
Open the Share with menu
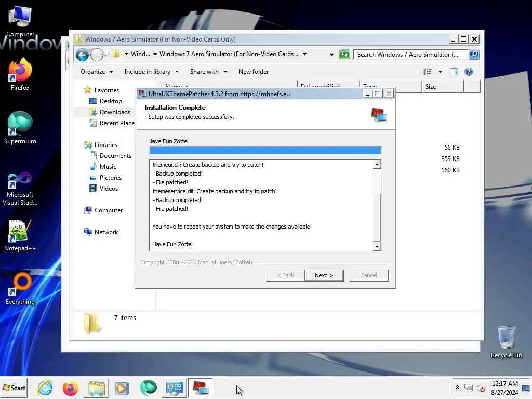[208, 72]
